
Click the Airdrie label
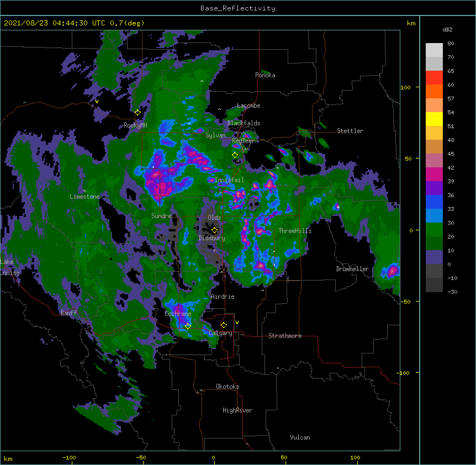[x=223, y=297]
